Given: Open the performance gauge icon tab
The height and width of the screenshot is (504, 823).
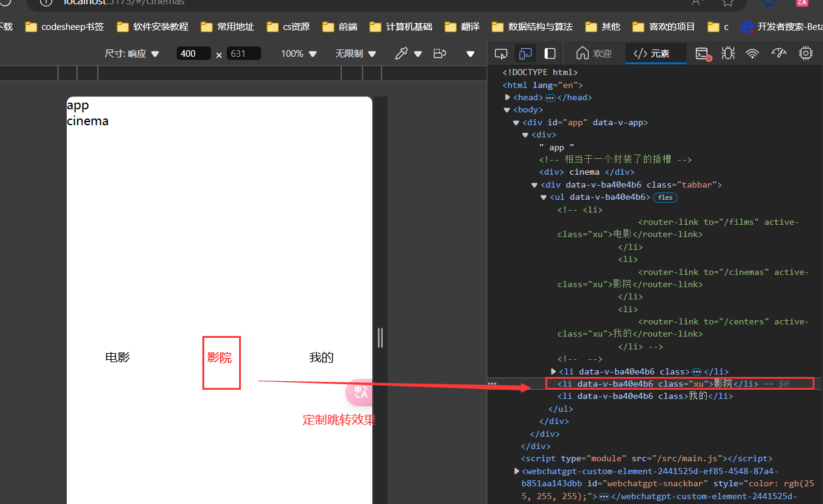Looking at the screenshot, I should [x=778, y=54].
